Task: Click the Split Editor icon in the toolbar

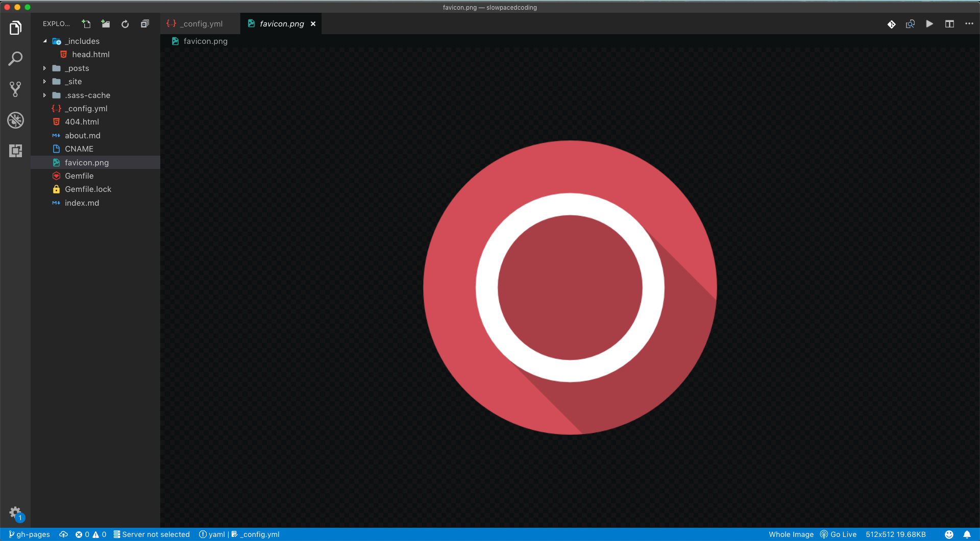Action: click(950, 24)
